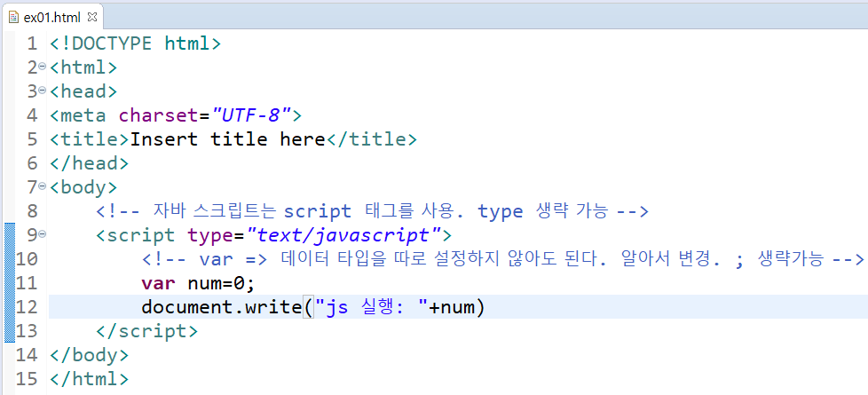Click the var => comment on line 10
This screenshot has height=395, width=868.
[502, 258]
